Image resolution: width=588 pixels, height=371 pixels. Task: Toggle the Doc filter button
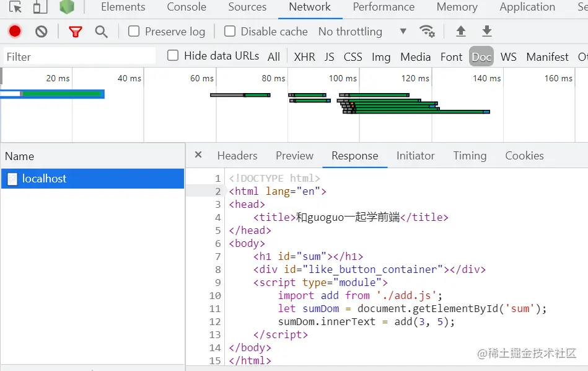pyautogui.click(x=481, y=56)
